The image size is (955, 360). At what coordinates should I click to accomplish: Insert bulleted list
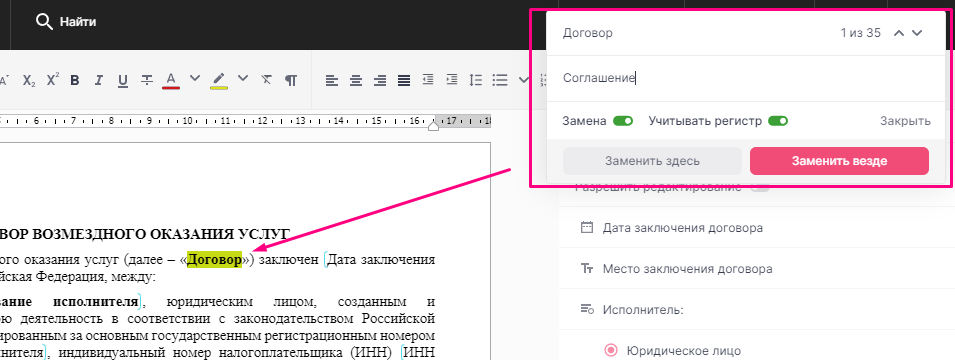click(500, 80)
